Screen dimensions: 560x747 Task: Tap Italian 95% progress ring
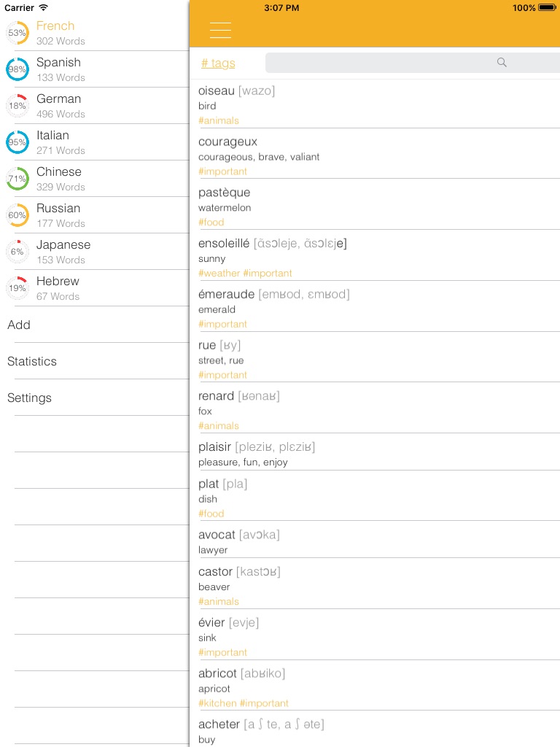[x=17, y=142]
